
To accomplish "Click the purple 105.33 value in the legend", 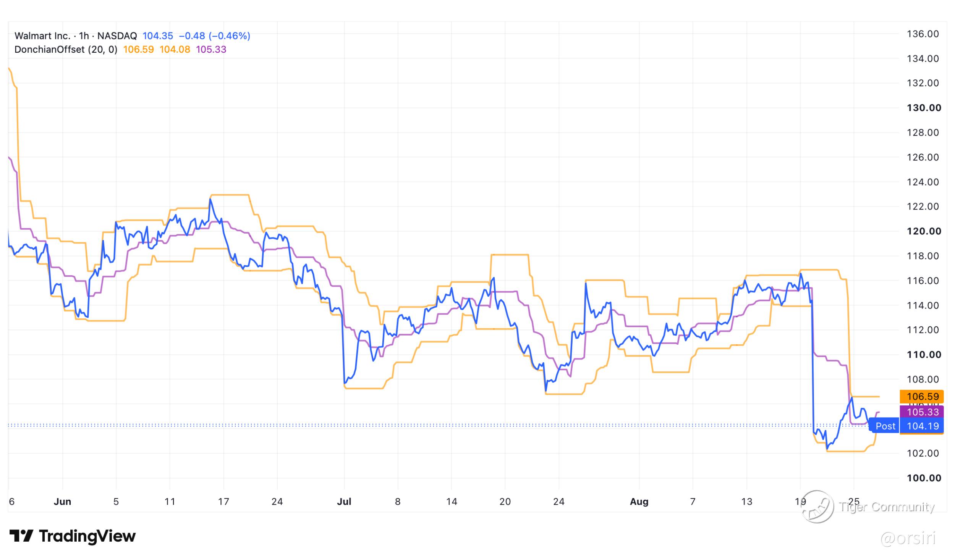I will 211,50.
